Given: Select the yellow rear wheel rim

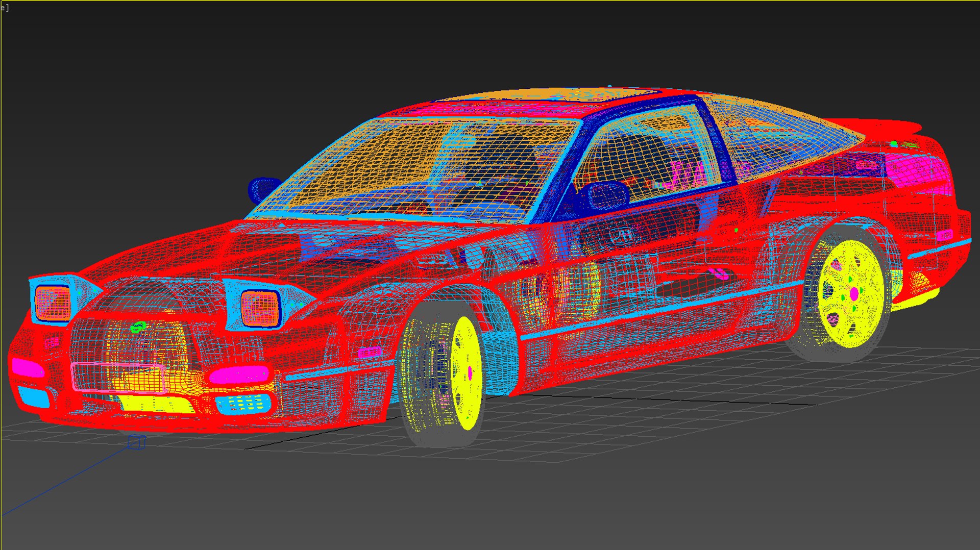Looking at the screenshot, I should click(x=851, y=294).
